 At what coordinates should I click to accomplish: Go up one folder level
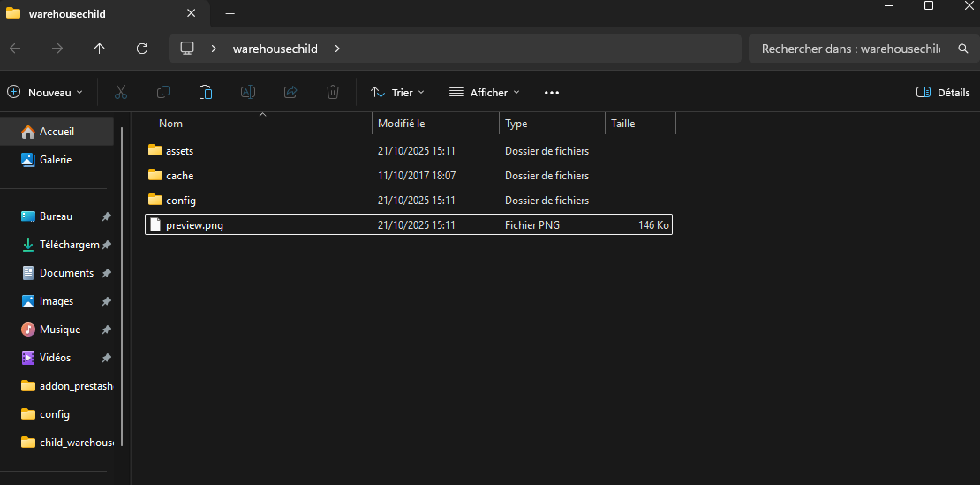pyautogui.click(x=100, y=49)
